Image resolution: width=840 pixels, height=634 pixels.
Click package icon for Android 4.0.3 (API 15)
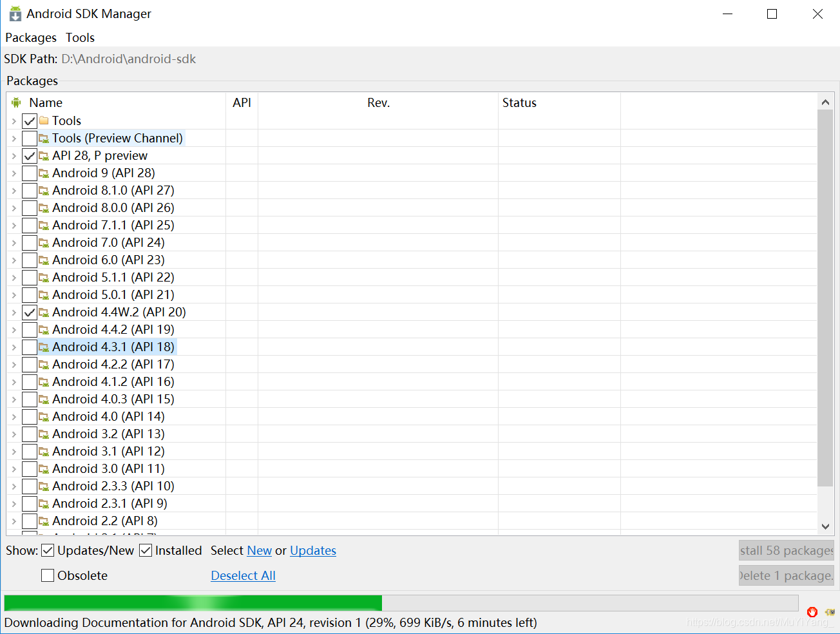44,399
